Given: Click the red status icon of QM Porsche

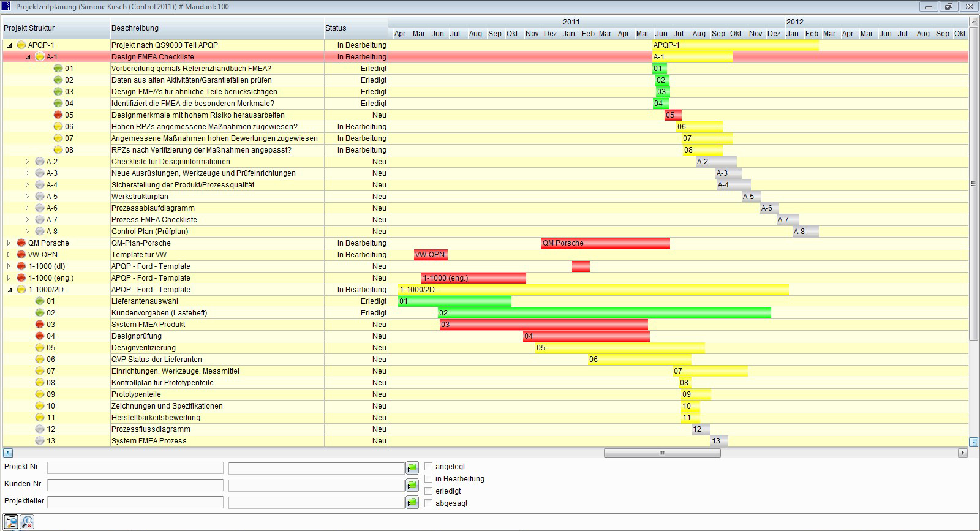Looking at the screenshot, I should tap(21, 243).
